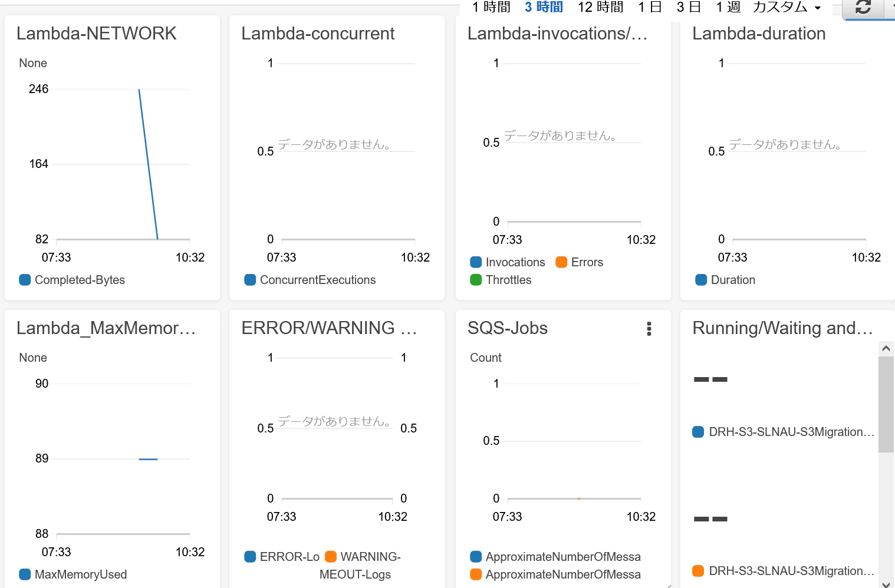Click Lambda-concurrent widget title
This screenshot has width=895, height=588.
[x=318, y=34]
